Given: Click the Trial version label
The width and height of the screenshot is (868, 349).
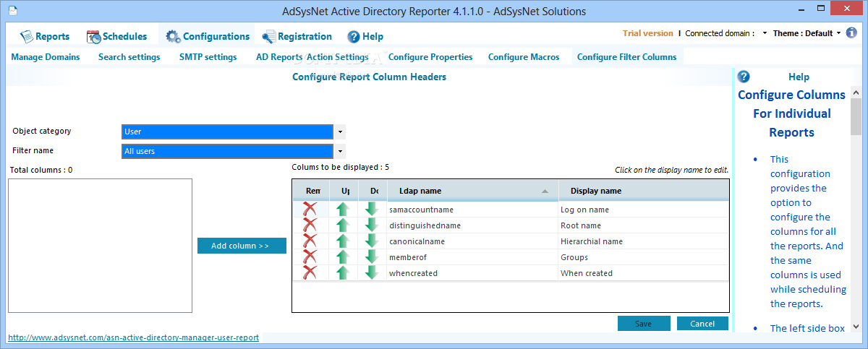Looking at the screenshot, I should click(x=648, y=33).
